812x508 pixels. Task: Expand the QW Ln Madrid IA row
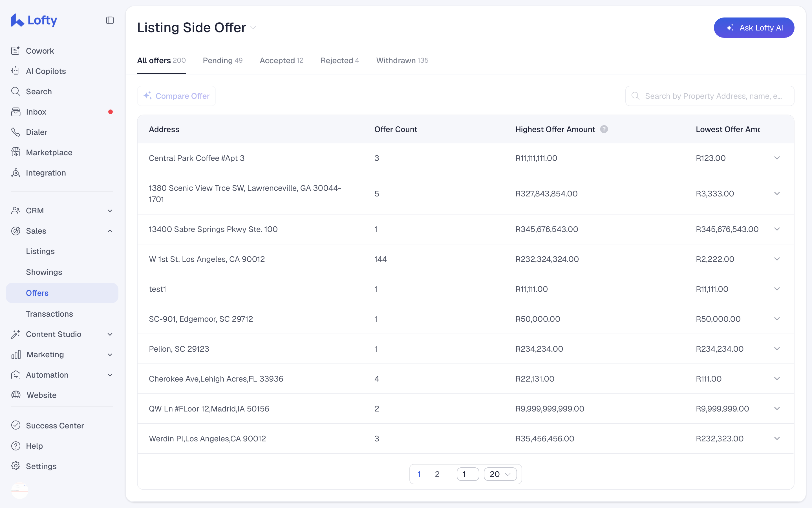click(x=777, y=409)
